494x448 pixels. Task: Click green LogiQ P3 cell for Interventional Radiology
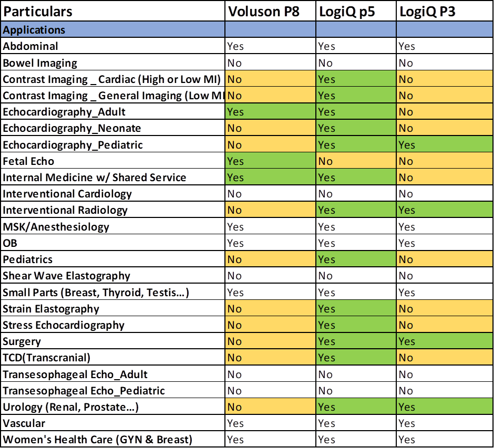[445, 210]
